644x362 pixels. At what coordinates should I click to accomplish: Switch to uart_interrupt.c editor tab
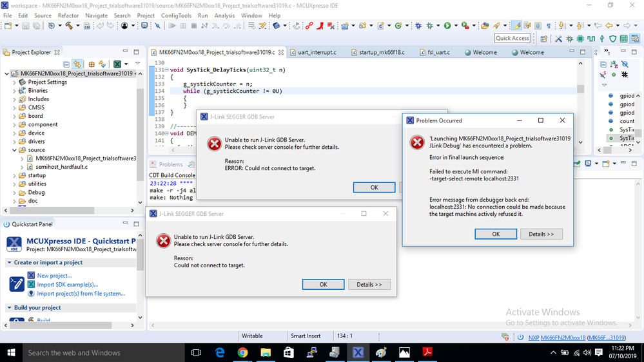(313, 53)
